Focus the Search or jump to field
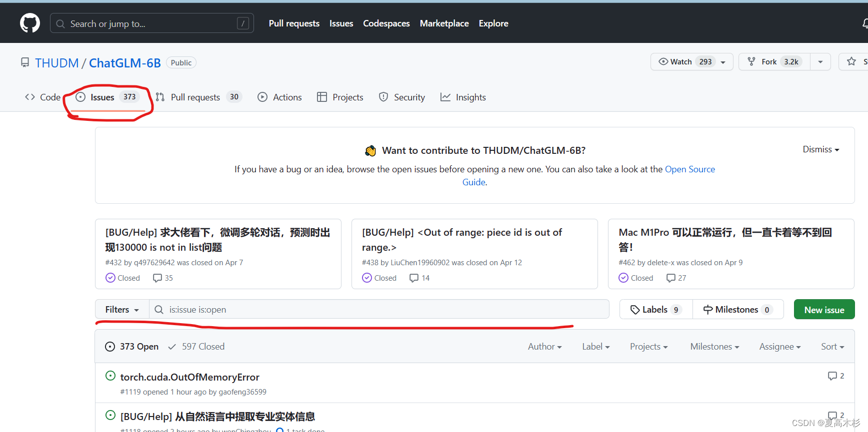This screenshot has width=868, height=432. [x=151, y=23]
